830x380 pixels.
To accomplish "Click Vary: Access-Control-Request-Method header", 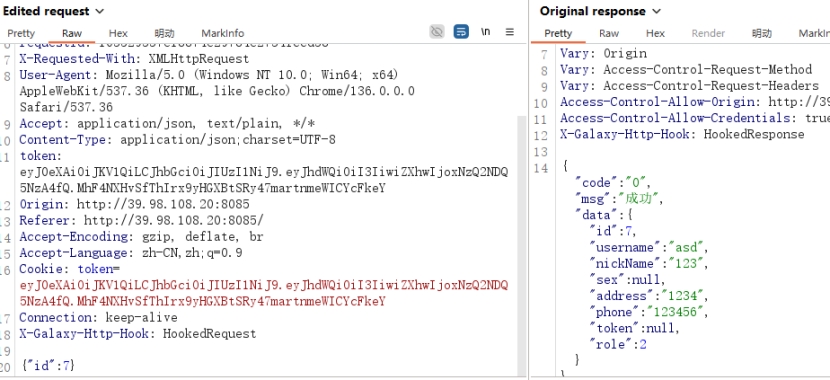I will [x=686, y=69].
